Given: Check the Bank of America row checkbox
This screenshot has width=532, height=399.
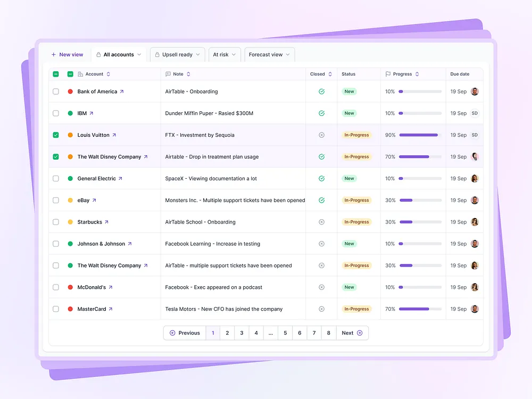Looking at the screenshot, I should pos(55,91).
